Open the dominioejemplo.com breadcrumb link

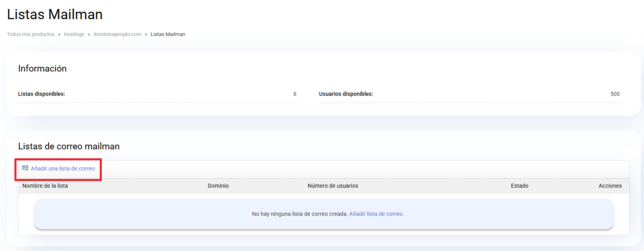[x=117, y=34]
